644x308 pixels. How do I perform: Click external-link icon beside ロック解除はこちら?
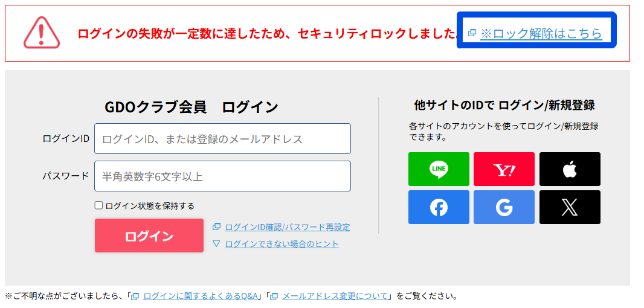(x=472, y=33)
